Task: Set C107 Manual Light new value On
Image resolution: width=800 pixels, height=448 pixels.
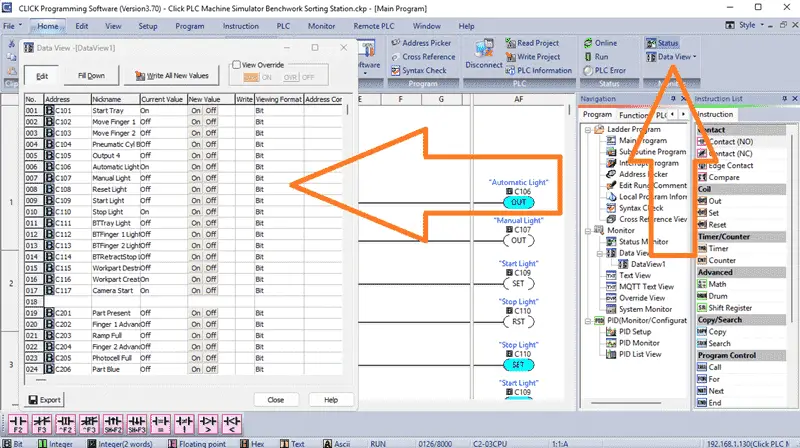Action: pyautogui.click(x=196, y=178)
